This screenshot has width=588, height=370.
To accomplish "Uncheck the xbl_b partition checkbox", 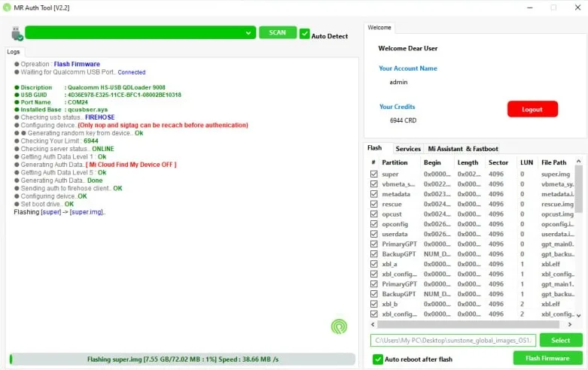I will pyautogui.click(x=374, y=304).
